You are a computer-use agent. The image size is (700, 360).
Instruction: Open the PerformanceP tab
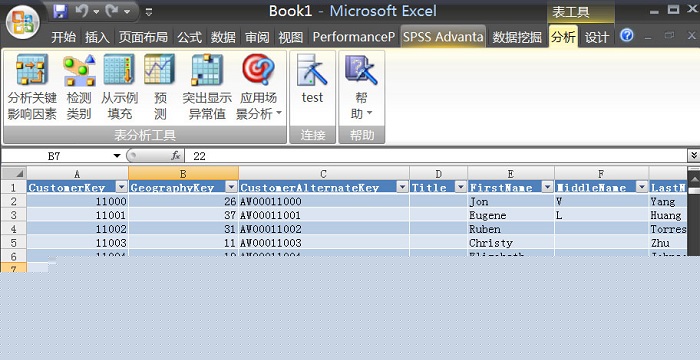click(354, 37)
